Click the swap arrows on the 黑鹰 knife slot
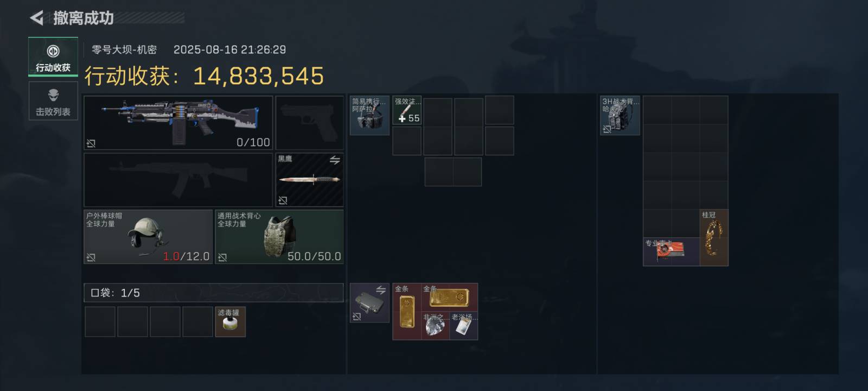 coord(335,160)
